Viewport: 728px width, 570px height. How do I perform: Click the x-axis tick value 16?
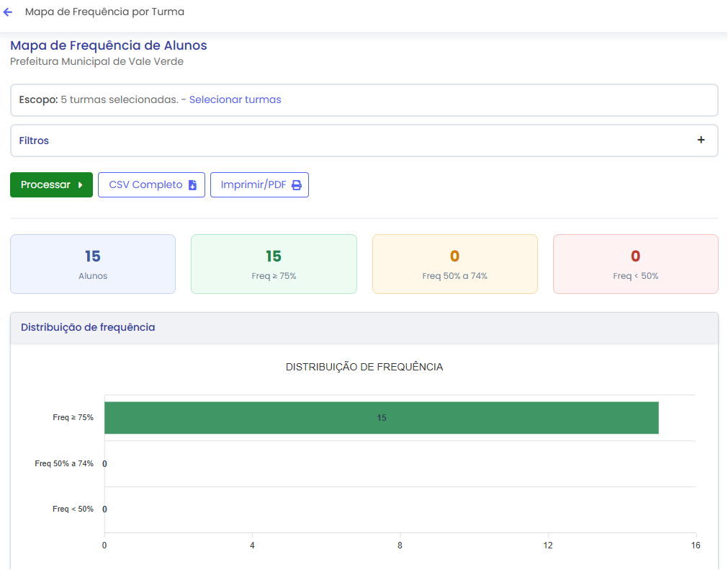tap(696, 545)
